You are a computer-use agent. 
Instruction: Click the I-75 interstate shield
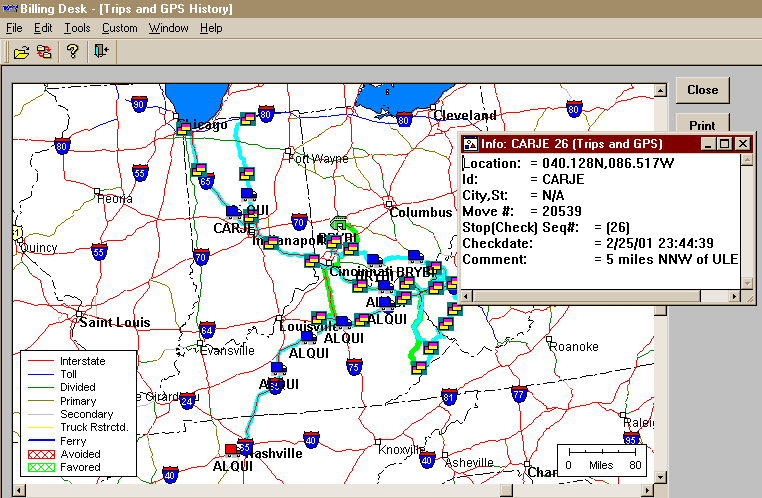(354, 367)
